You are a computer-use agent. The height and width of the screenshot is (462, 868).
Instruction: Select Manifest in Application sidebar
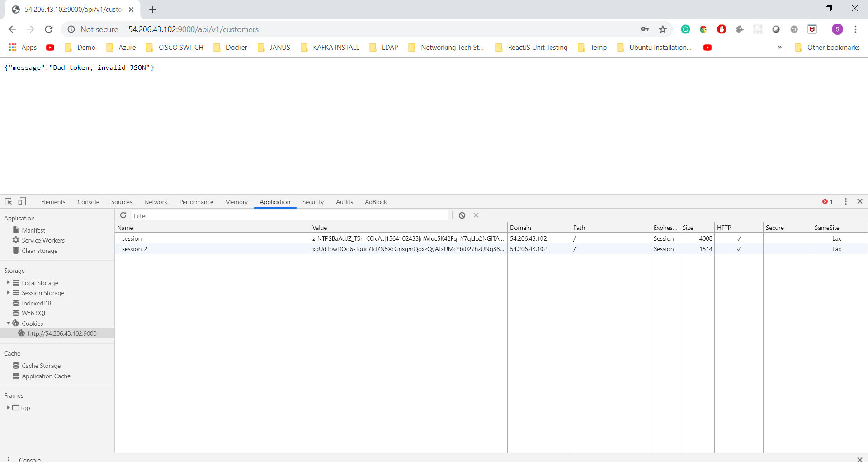[33, 230]
